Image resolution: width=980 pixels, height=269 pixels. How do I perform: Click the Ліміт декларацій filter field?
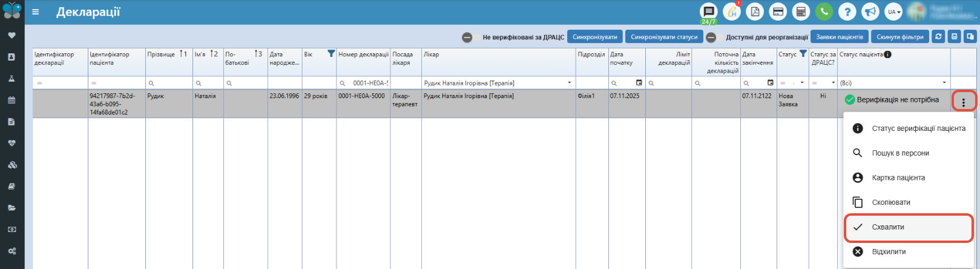click(668, 83)
